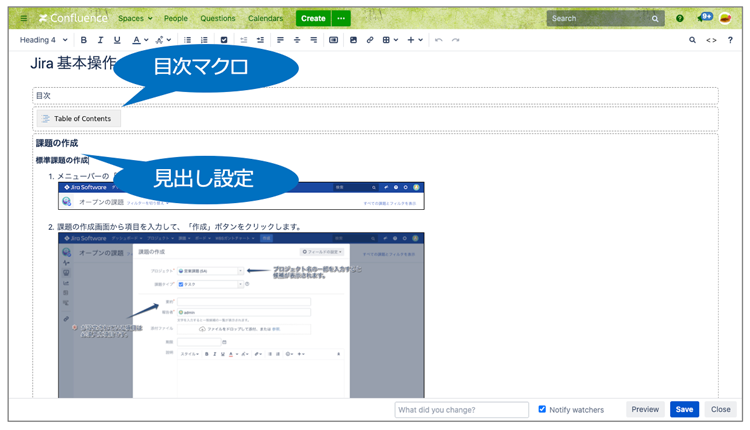750x430 pixels.
Task: Click the green Create button
Action: pos(313,18)
